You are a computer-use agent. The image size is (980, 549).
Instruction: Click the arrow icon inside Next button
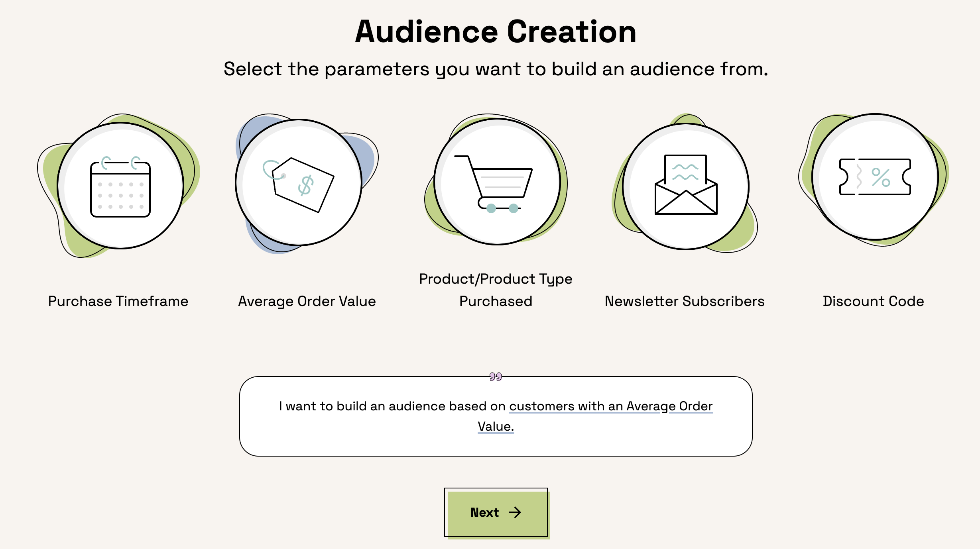click(515, 512)
